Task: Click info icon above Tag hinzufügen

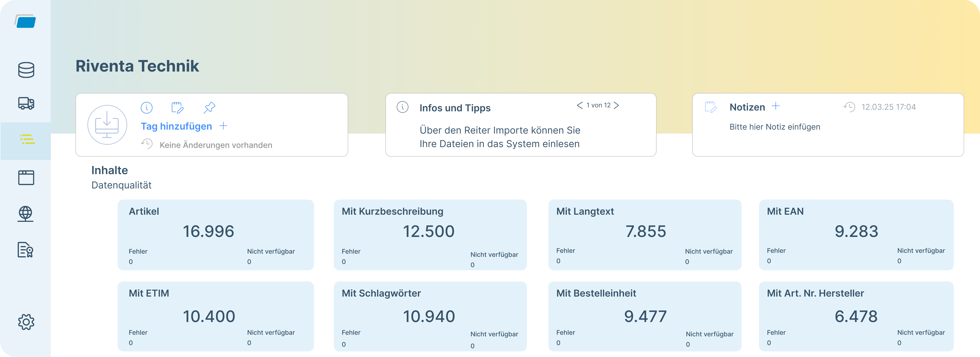Action: 146,108
